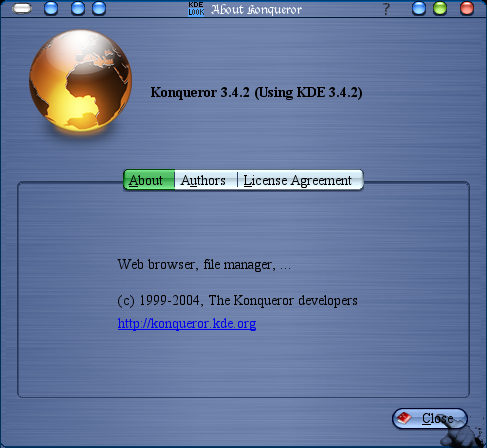Click the 'About Konqueror' window title

click(x=256, y=9)
